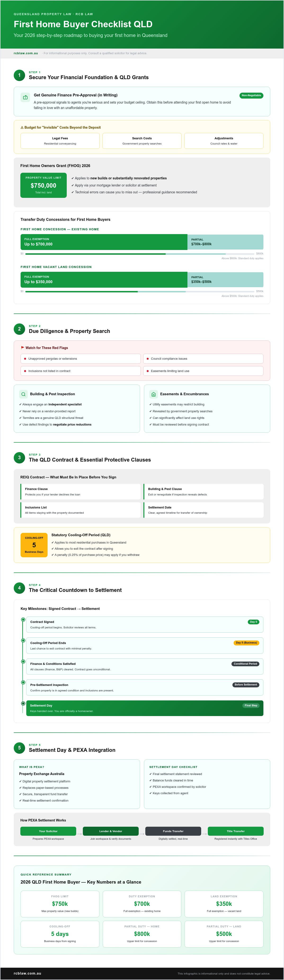Click the Adjustments cost card
The image size is (284, 980).
(224, 141)
